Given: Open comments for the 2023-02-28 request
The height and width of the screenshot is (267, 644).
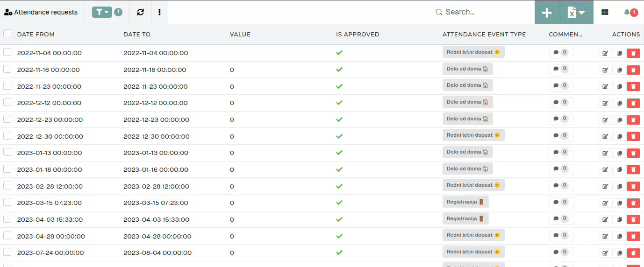Looking at the screenshot, I should (561, 185).
